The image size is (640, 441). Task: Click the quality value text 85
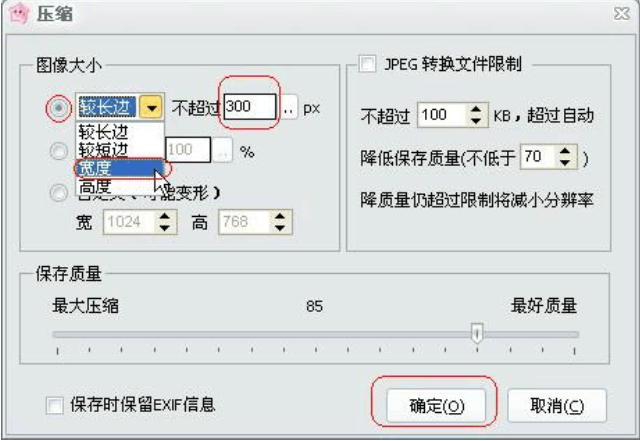click(x=314, y=306)
